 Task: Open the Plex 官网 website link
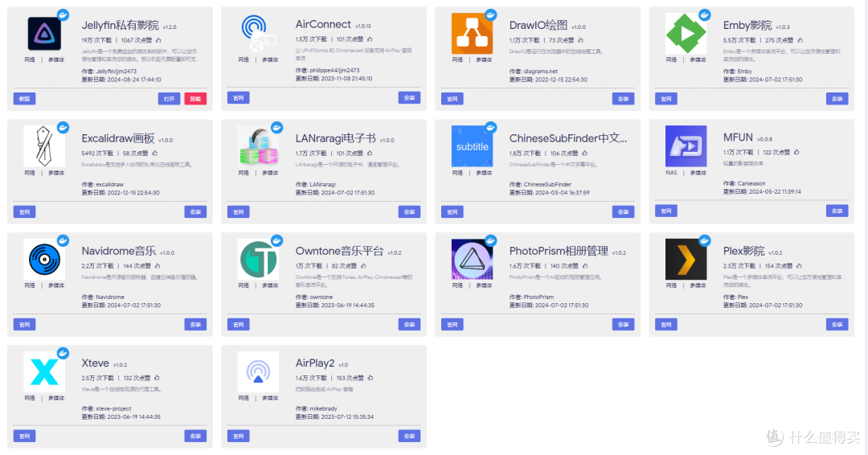click(666, 324)
